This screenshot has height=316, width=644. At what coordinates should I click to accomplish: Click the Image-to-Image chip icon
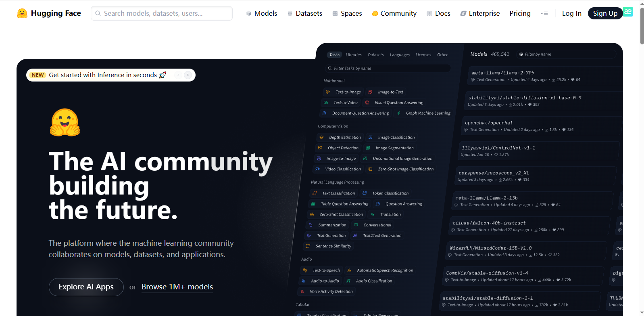coord(319,159)
